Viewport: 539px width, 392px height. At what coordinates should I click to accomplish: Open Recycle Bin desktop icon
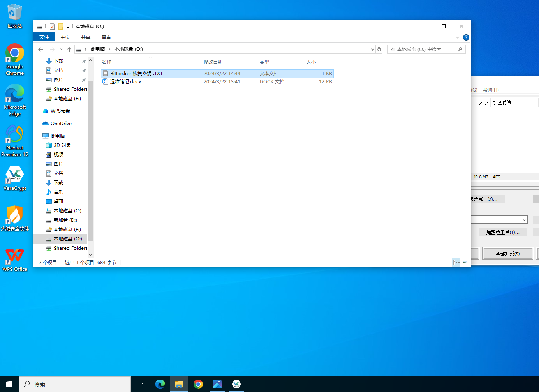[x=15, y=16]
